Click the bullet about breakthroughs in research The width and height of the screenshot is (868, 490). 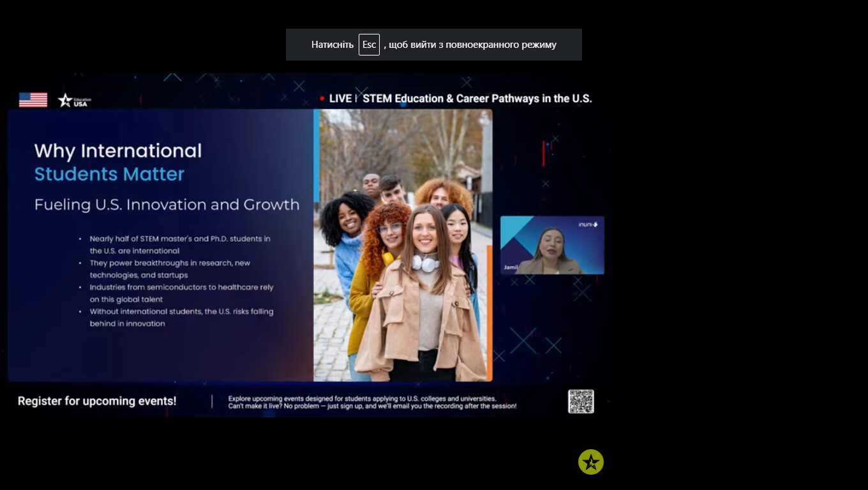pyautogui.click(x=170, y=269)
